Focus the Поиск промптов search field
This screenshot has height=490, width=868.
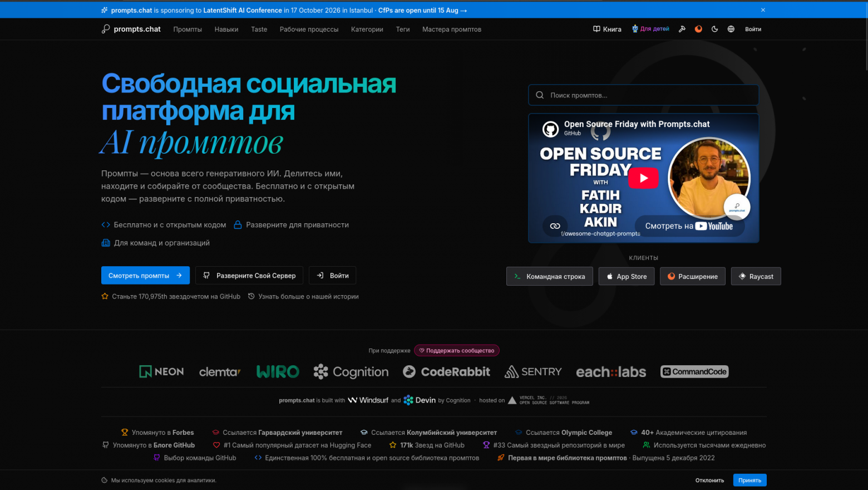pos(643,95)
